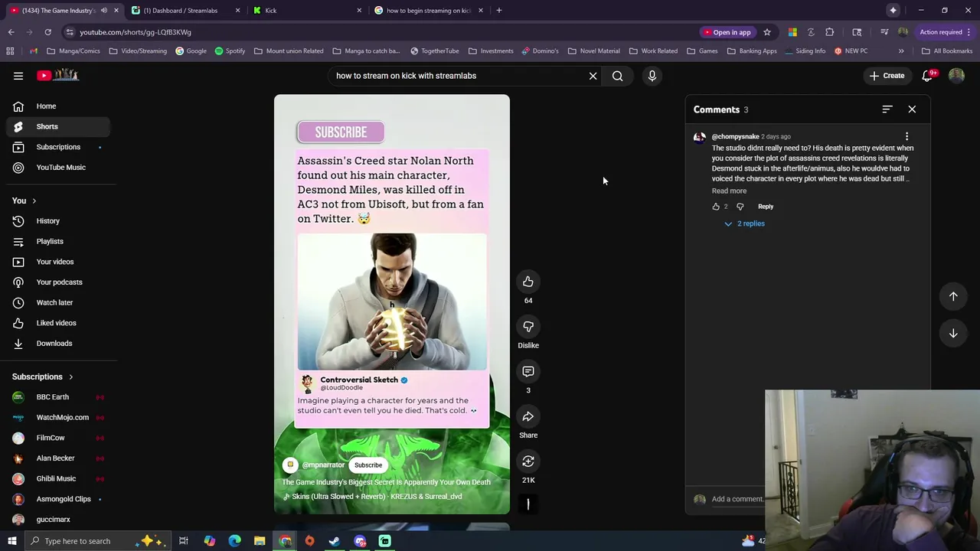The width and height of the screenshot is (980, 551).
Task: Read more of the chompysnake comment
Action: point(729,191)
